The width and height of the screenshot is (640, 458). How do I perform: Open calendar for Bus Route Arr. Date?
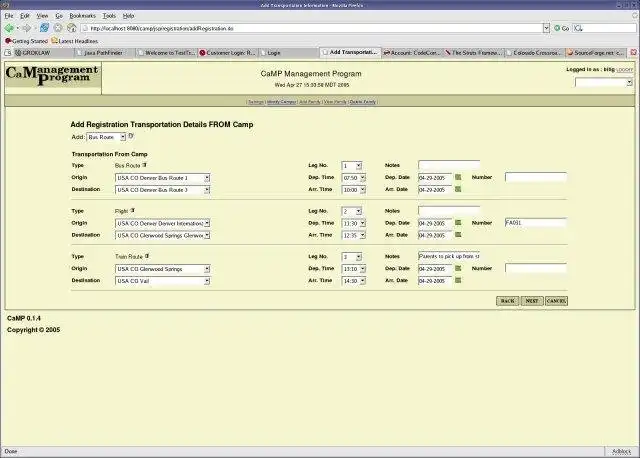[x=458, y=189]
